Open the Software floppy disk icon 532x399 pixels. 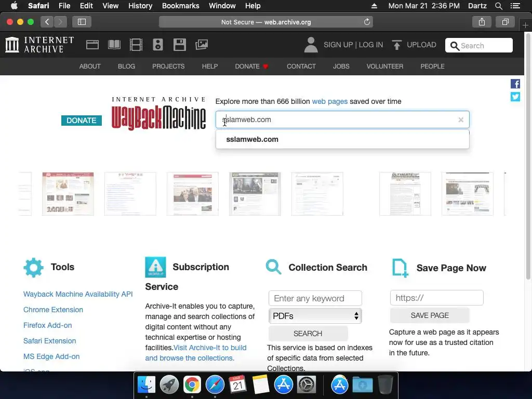(179, 45)
